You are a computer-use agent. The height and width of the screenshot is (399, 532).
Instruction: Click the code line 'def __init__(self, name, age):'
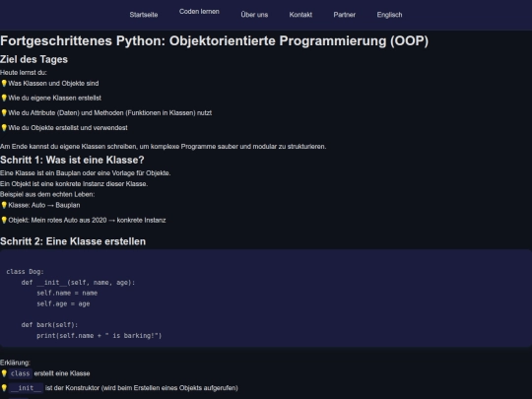[x=78, y=283]
